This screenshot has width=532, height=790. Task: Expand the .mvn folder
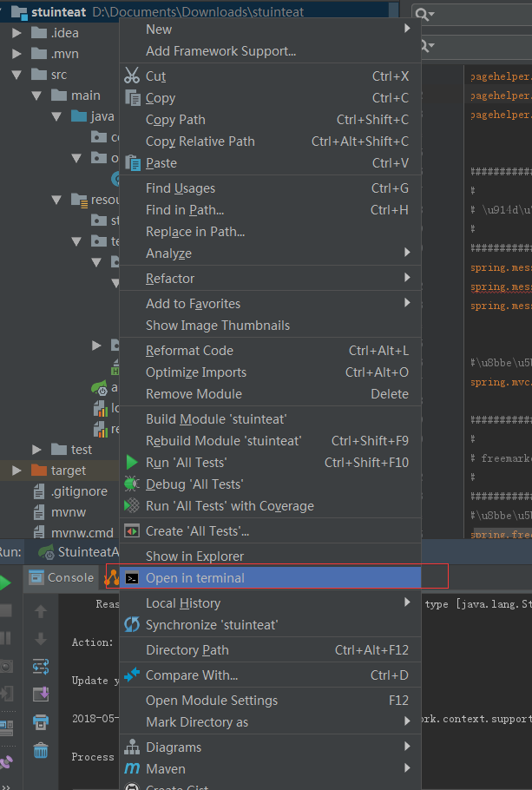[x=16, y=54]
